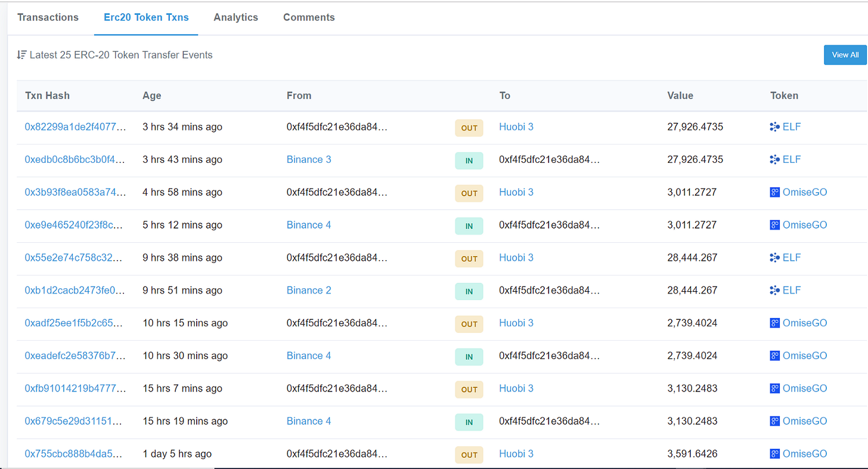This screenshot has width=868, height=469.
Task: Click OmiseGO icon in 10 hrs 30 mins row
Action: coord(775,356)
